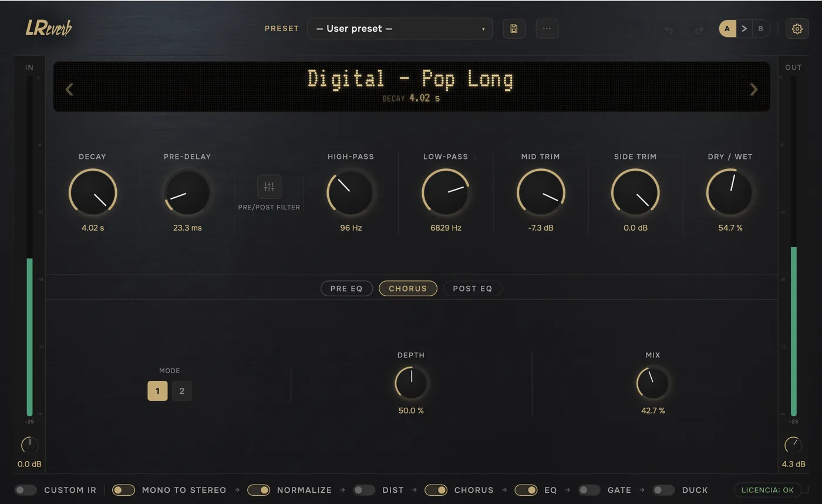
Task: Click the High-Pass knob
Action: (351, 192)
